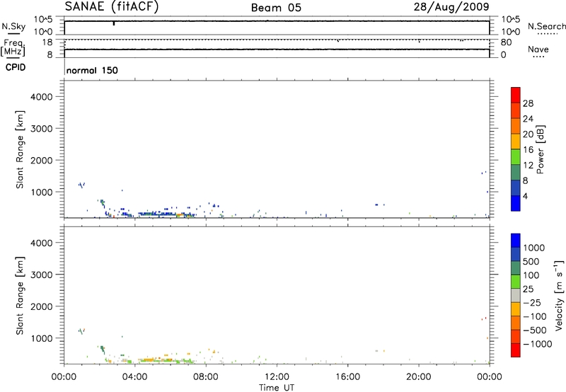This screenshot has height=392, width=566.
Task: Click the light green 12–16 dB Power segment
Action: [516, 156]
